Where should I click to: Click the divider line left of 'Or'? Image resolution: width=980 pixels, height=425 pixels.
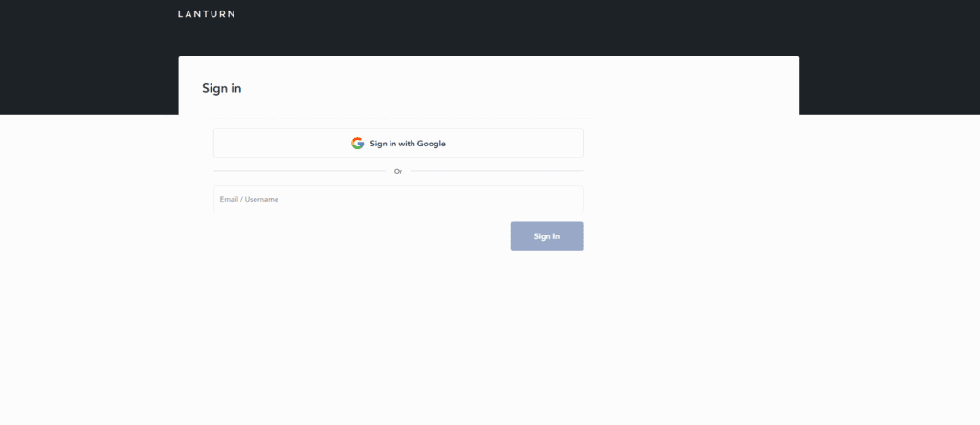click(299, 171)
